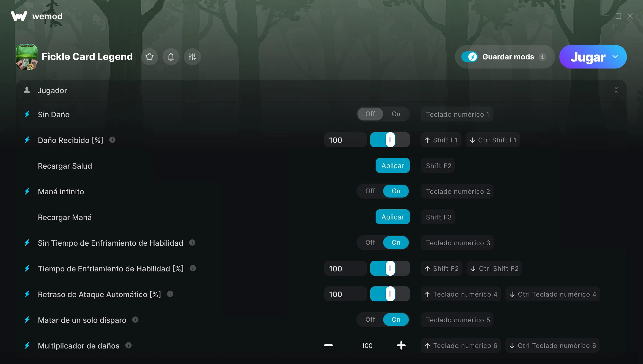Apply Recargar Salud

point(393,165)
